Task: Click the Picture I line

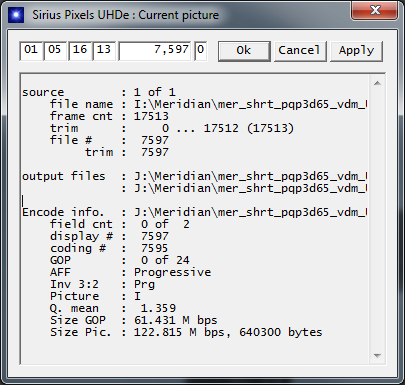Action: pyautogui.click(x=95, y=296)
